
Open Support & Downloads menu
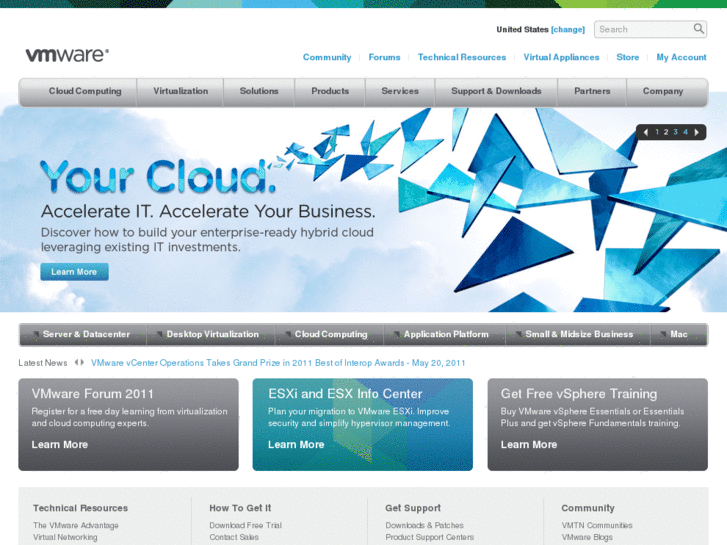496,91
